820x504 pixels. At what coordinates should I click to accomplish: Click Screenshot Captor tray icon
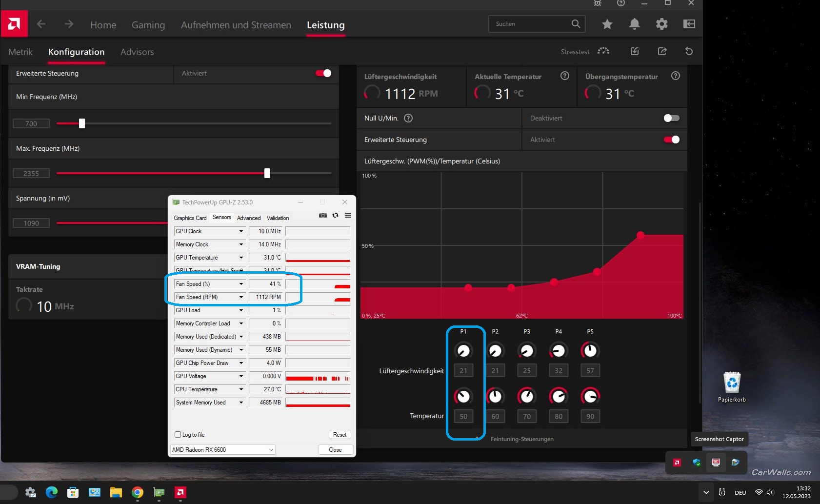[x=716, y=463]
